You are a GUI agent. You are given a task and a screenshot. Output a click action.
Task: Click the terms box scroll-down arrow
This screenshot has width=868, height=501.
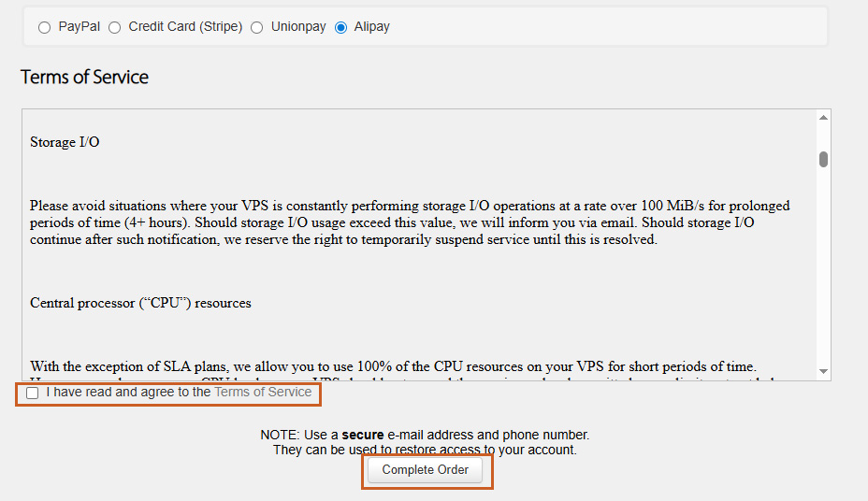pos(823,371)
